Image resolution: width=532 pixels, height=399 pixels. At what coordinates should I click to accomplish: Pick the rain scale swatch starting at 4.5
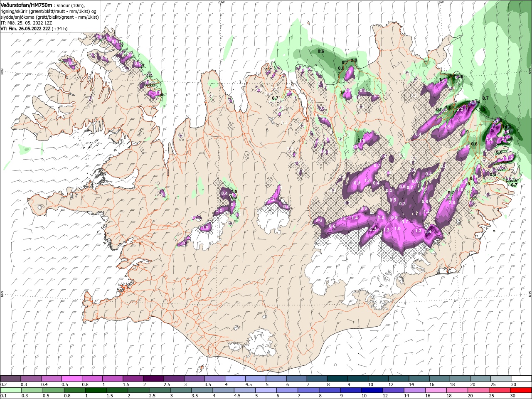pyautogui.click(x=244, y=390)
